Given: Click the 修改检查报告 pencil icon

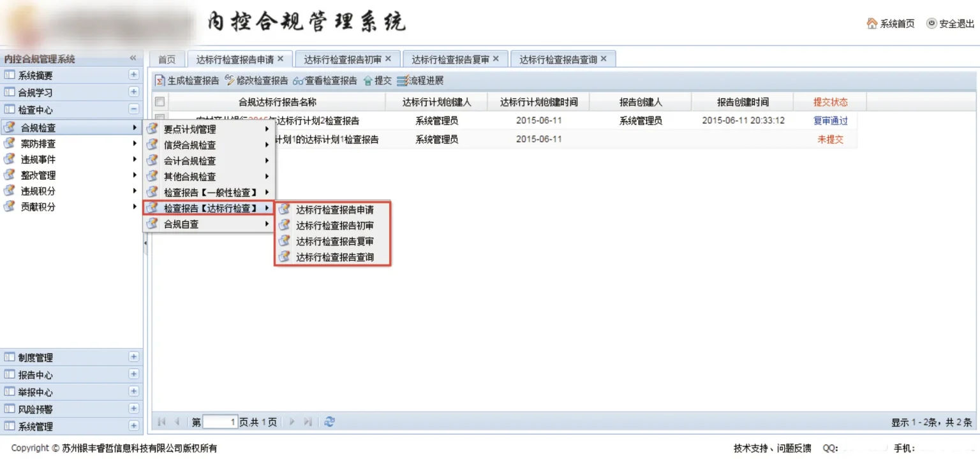Looking at the screenshot, I should point(230,81).
